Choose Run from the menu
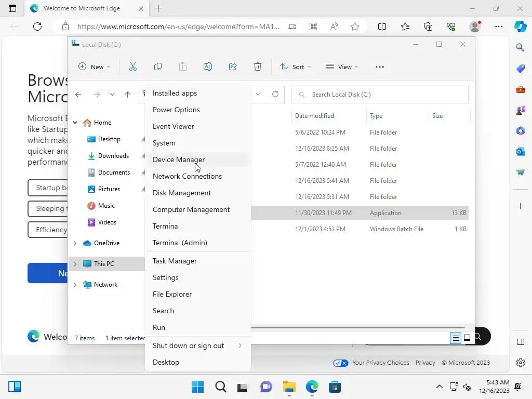 click(198, 328)
